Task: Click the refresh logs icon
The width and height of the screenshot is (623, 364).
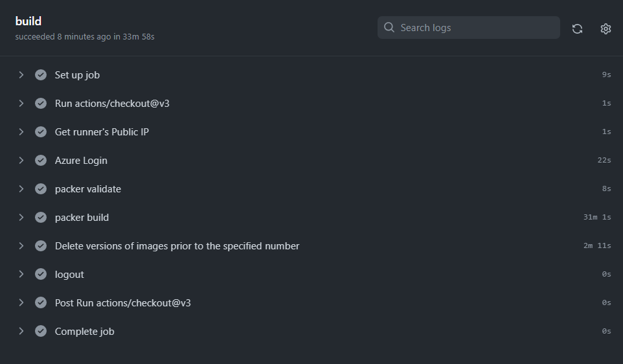Action: coord(577,28)
